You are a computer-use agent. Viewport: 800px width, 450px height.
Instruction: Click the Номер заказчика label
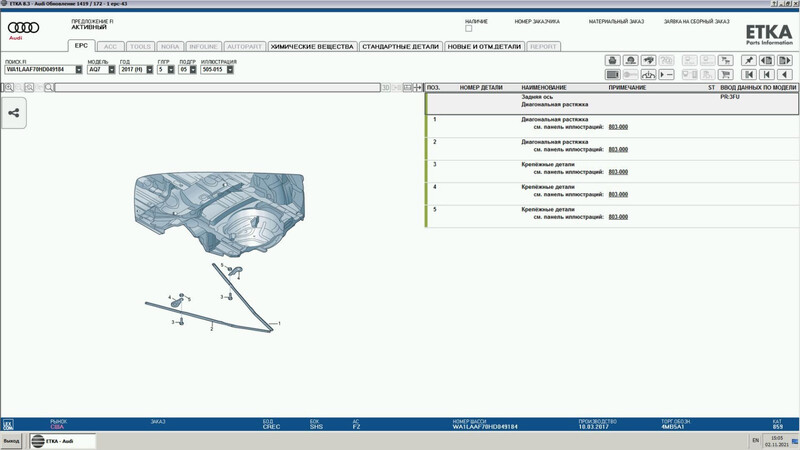[537, 21]
